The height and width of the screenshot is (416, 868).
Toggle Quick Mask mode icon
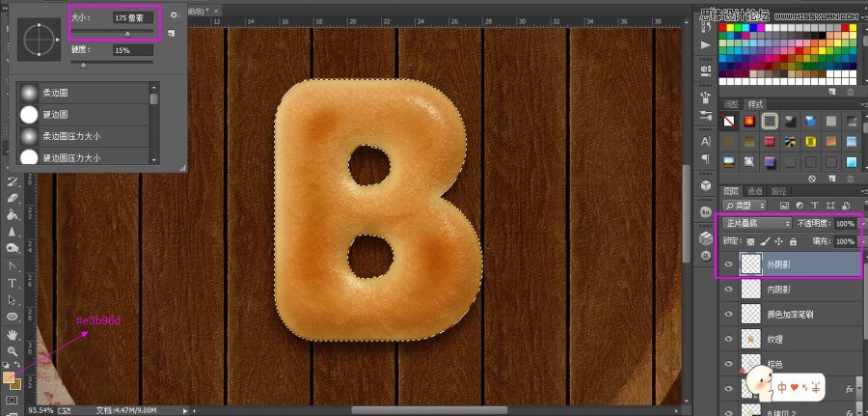pyautogui.click(x=13, y=400)
